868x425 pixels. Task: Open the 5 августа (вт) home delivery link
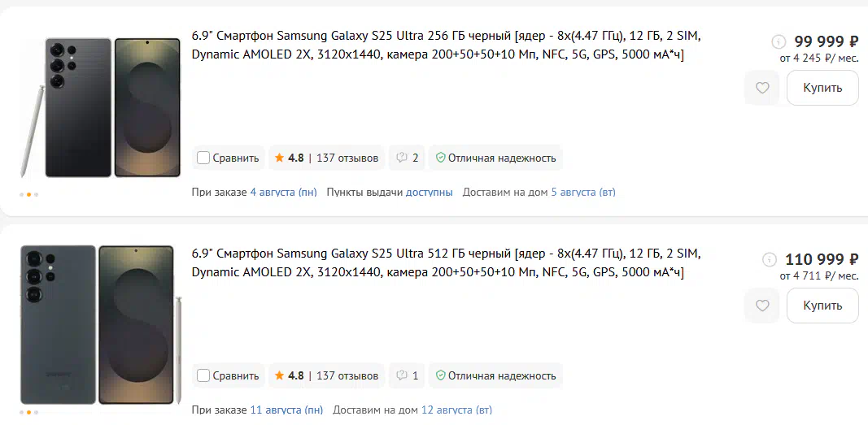click(x=583, y=193)
